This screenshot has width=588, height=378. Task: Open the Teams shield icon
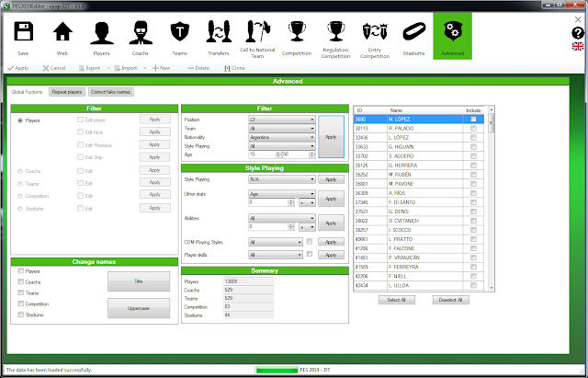pos(180,32)
